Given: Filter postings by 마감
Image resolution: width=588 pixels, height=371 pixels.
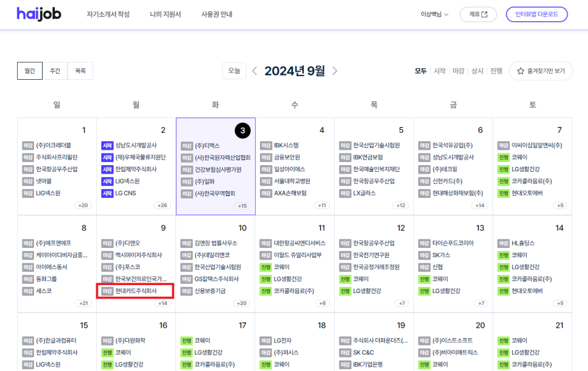Looking at the screenshot, I should 458,71.
